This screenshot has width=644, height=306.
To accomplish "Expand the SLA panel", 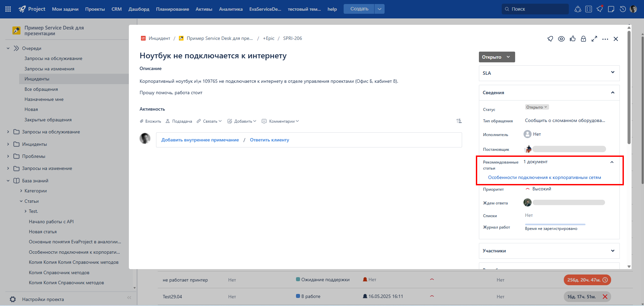I will point(612,73).
